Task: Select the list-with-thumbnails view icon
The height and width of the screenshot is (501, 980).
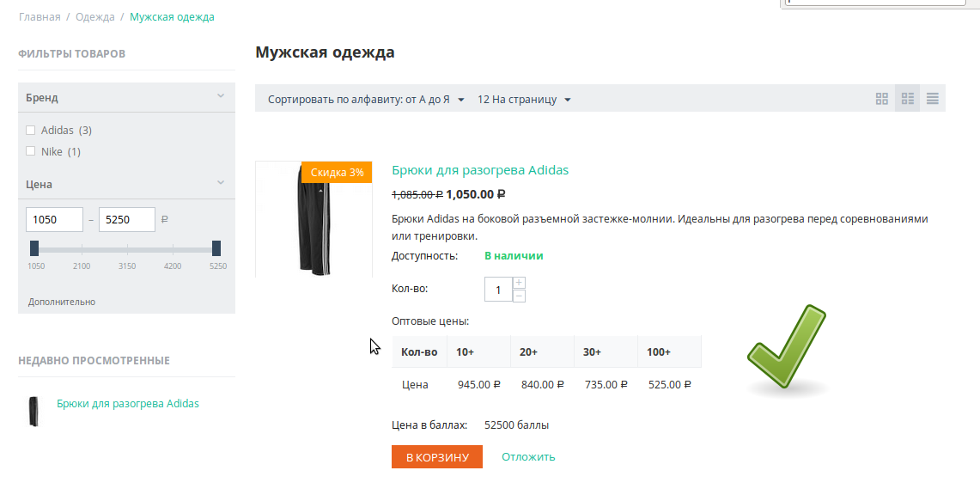Action: (x=907, y=99)
